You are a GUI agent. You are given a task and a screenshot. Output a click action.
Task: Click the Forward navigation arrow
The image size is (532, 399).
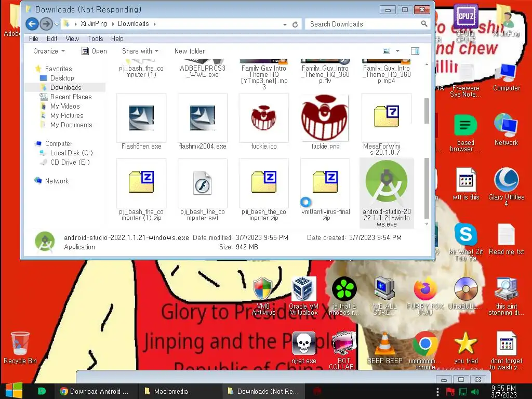pyautogui.click(x=46, y=24)
